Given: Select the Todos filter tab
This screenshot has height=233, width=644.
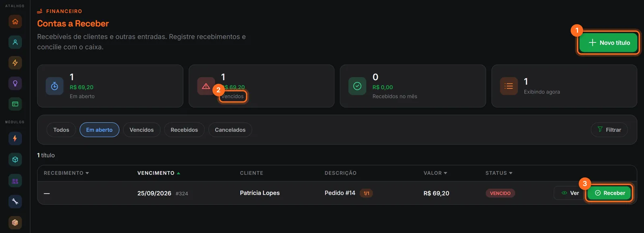Looking at the screenshot, I should pos(61,130).
